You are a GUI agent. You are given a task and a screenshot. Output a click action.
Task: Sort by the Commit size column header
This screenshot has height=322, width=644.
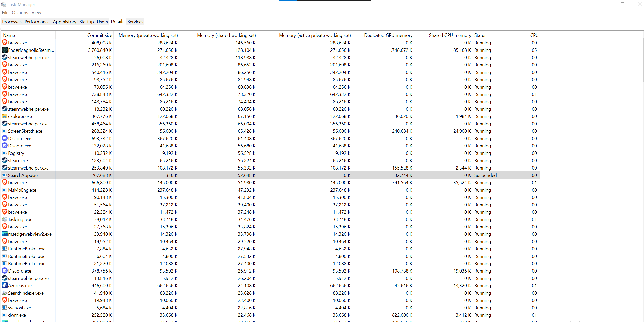point(84,35)
